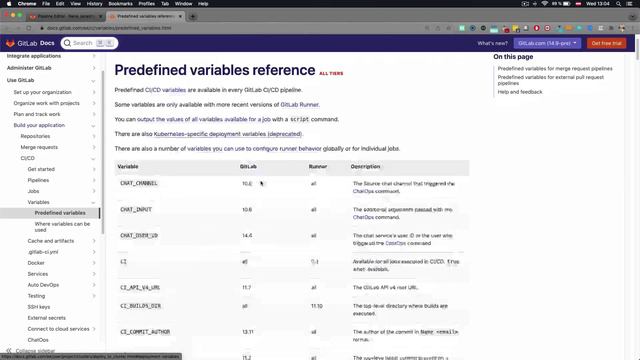
Task: Expand Administer GitLab section
Action: [x=93, y=68]
